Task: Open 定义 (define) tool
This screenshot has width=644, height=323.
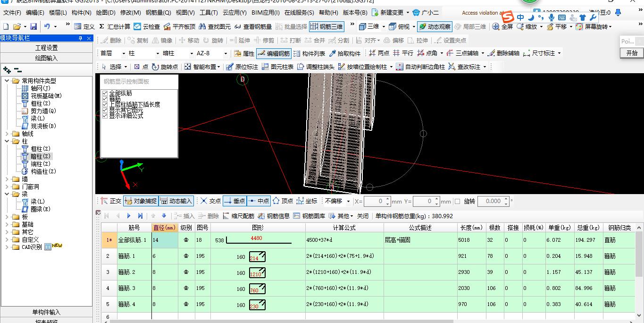Action: point(85,26)
